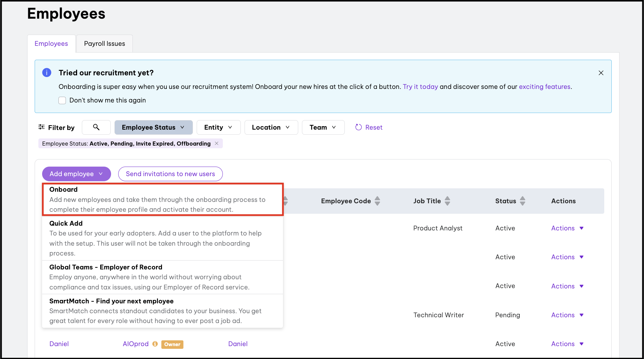Screen dimensions: 644x359
Task: Open the Location filter dropdown
Action: tap(271, 127)
